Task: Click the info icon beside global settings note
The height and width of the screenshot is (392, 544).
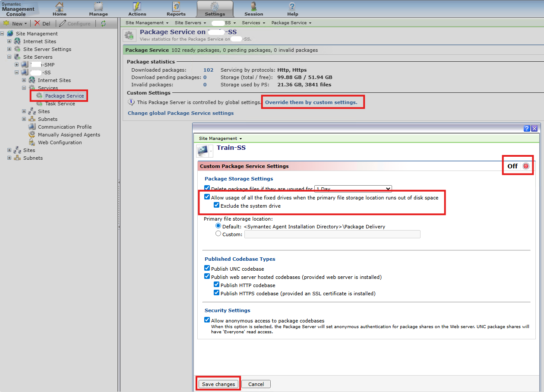Action: coord(131,102)
